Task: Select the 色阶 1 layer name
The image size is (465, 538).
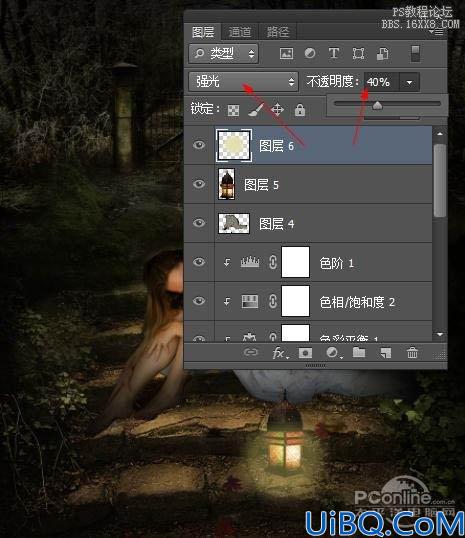Action: click(x=336, y=263)
